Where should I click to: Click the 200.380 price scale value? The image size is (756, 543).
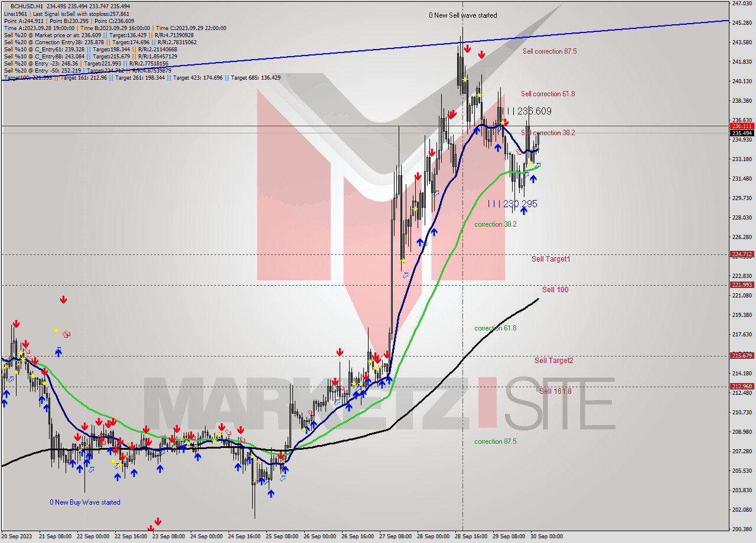[x=742, y=529]
